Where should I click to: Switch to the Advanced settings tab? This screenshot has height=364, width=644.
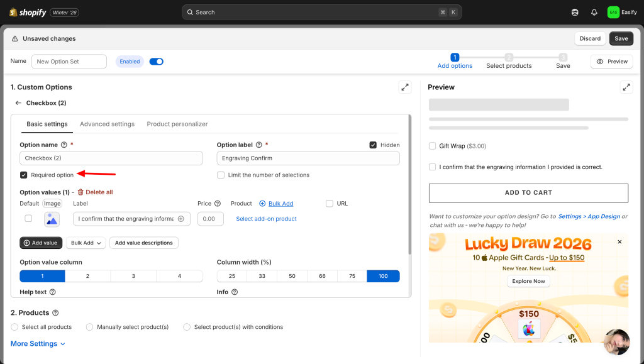(107, 124)
